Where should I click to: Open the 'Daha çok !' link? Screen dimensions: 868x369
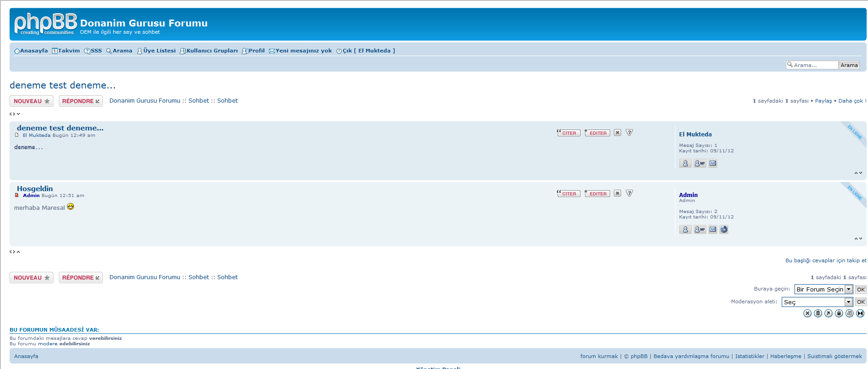(852, 101)
